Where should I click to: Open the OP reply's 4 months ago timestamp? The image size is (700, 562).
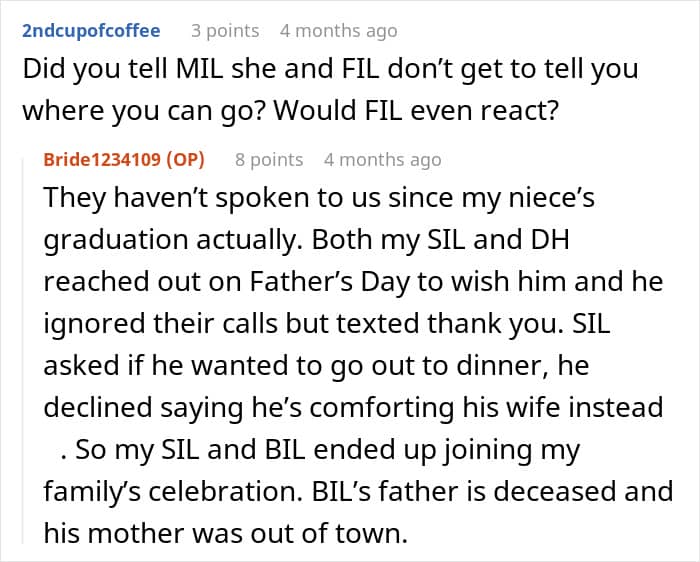(x=382, y=160)
